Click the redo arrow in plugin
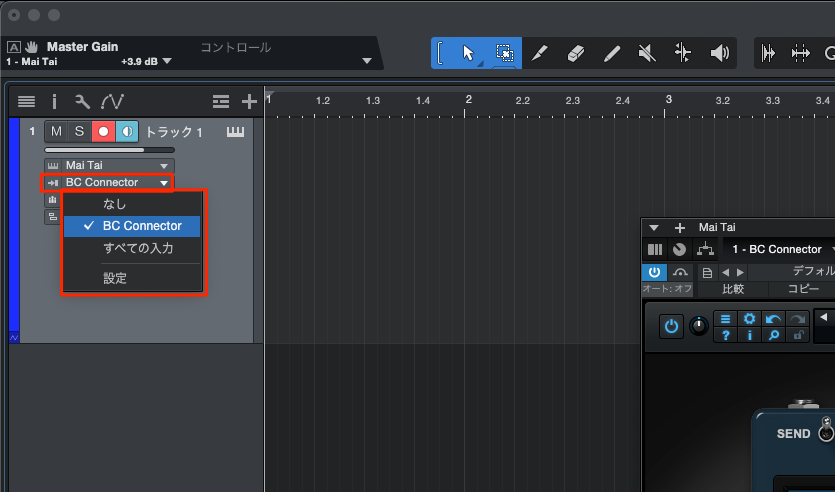The width and height of the screenshot is (835, 492). click(797, 318)
